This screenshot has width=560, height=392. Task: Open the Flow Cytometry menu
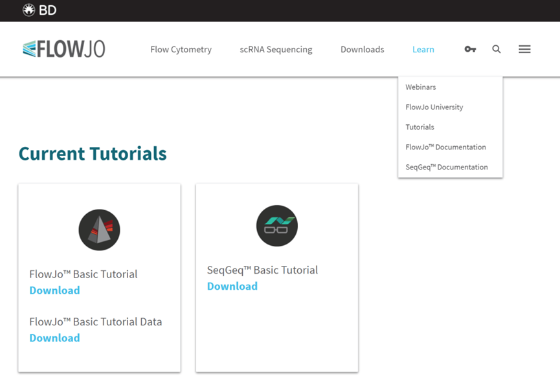[181, 49]
